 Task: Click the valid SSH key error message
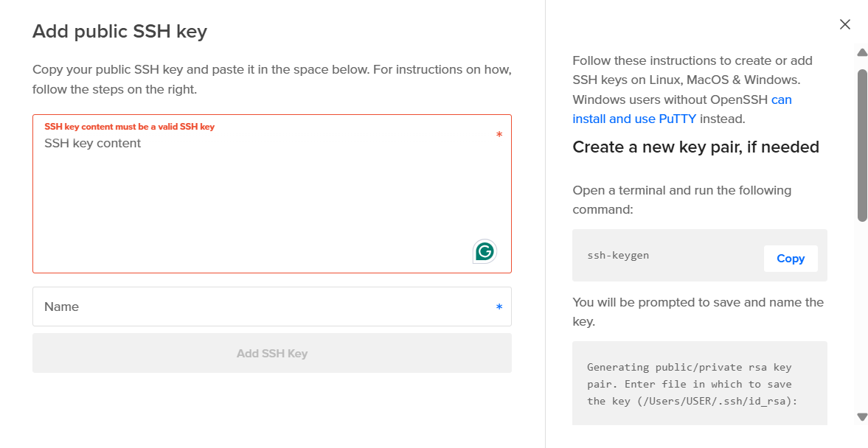coord(129,127)
